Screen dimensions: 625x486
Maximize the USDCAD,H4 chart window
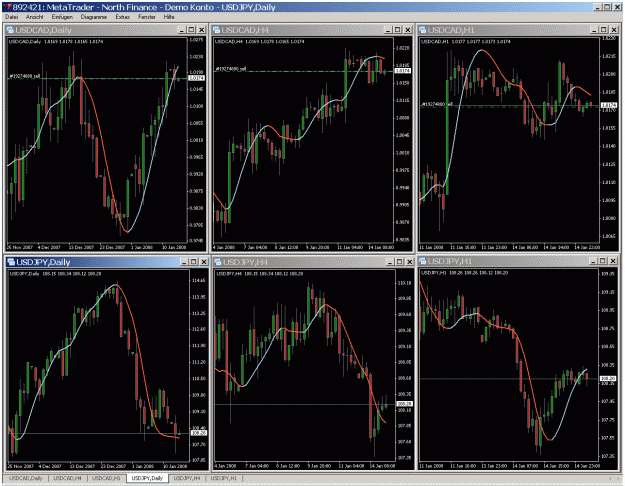tap(397, 30)
